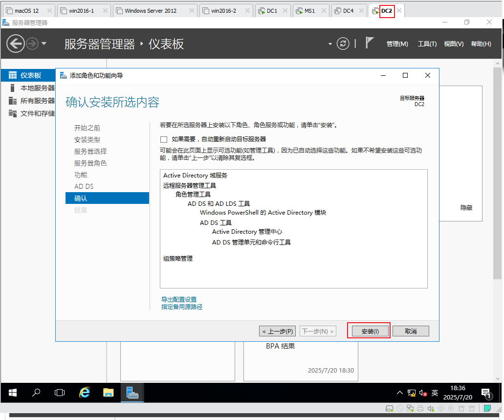Click VMware CD/DVD drive status icon

click(400, 408)
